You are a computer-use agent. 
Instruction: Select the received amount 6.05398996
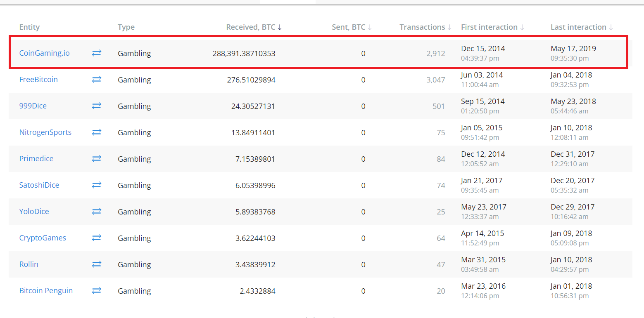pos(255,186)
